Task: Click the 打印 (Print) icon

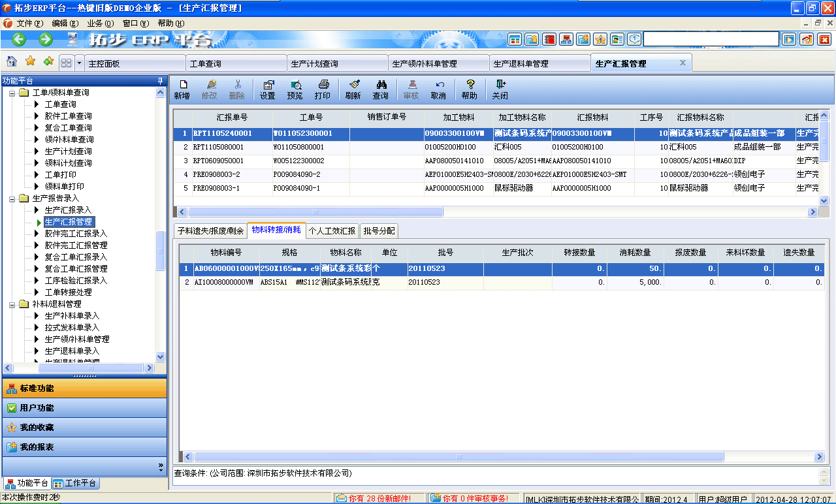Action: point(324,88)
